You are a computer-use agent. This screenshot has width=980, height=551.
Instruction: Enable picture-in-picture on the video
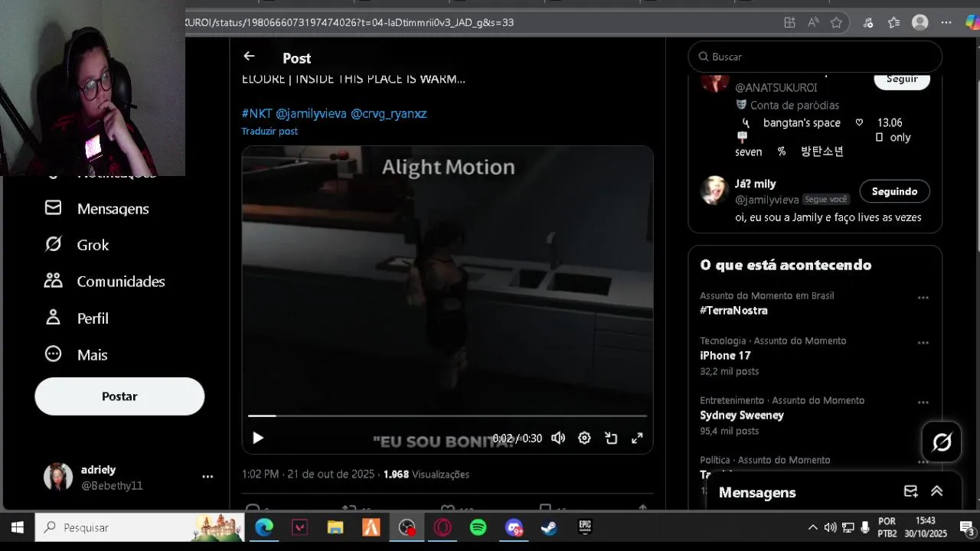611,438
